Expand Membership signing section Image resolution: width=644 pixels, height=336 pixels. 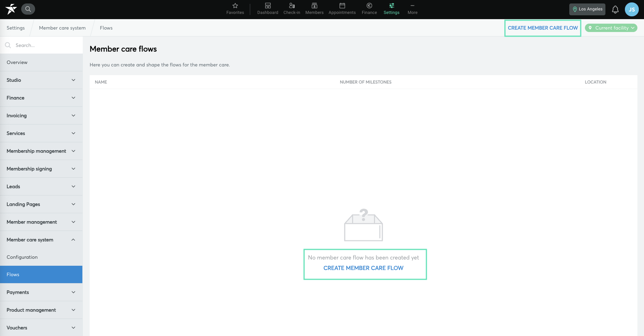[41, 169]
